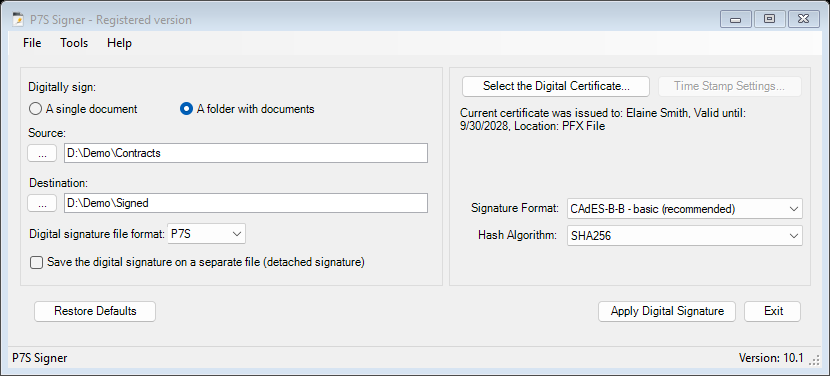The width and height of the screenshot is (830, 376).
Task: Click the Exit button
Action: point(773,311)
